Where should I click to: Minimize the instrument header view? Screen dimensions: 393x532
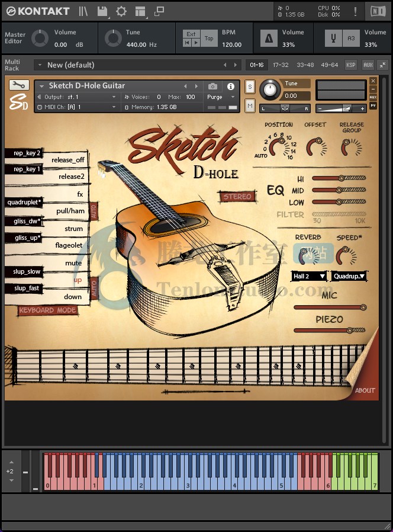[x=373, y=89]
